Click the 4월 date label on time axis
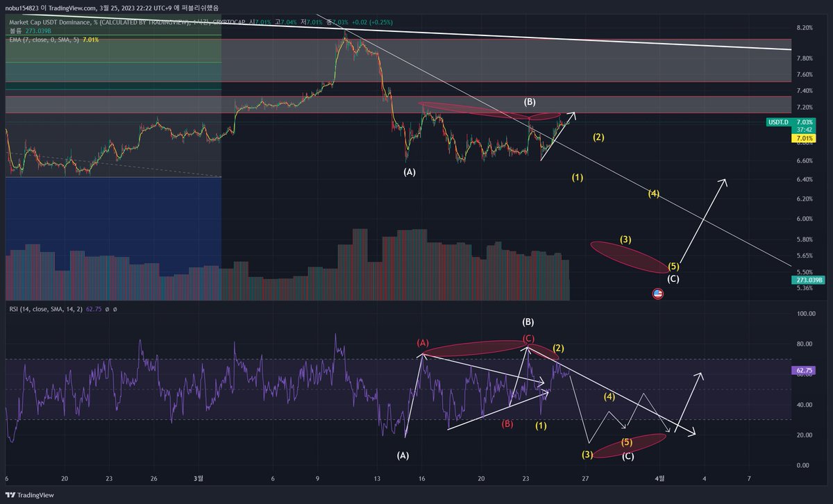Screen dimensions: 833x504 [660, 478]
